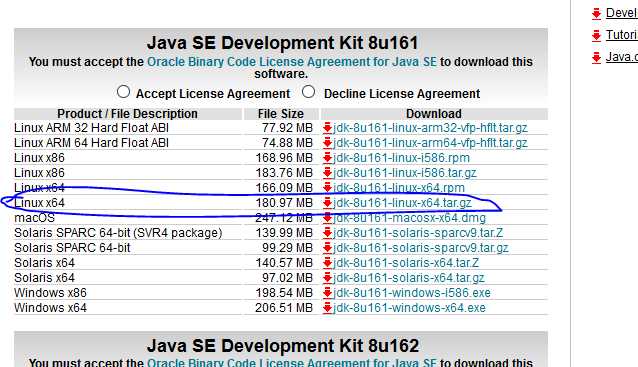Download jdk-8u161-solaris-sparcv9.tar.gz link
Screen dimensions: 638x367
[x=421, y=248]
